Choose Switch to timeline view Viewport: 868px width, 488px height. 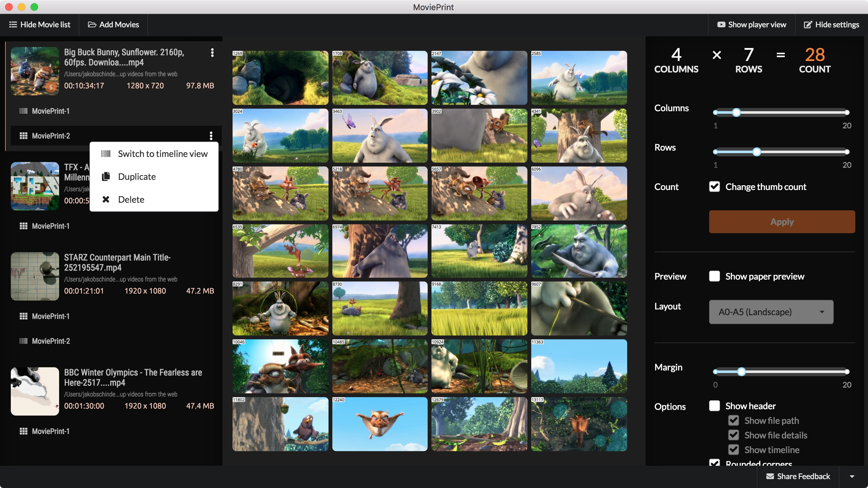coord(154,154)
